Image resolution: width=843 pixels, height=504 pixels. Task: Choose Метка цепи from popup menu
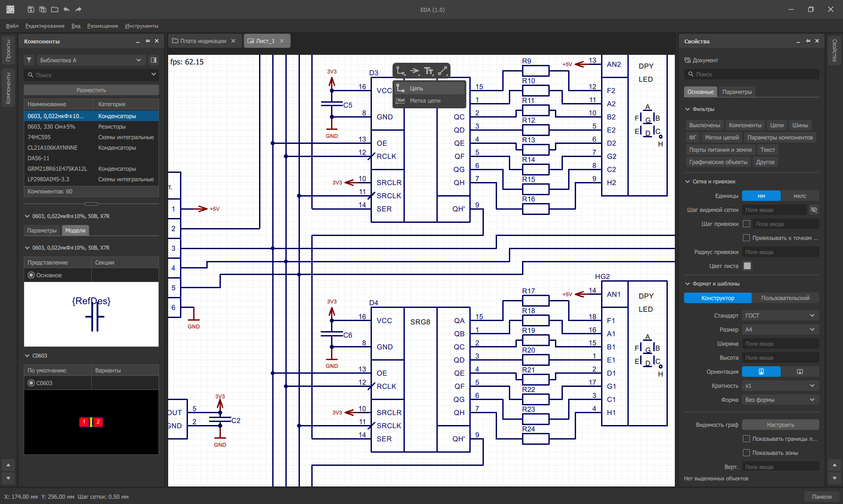point(425,100)
